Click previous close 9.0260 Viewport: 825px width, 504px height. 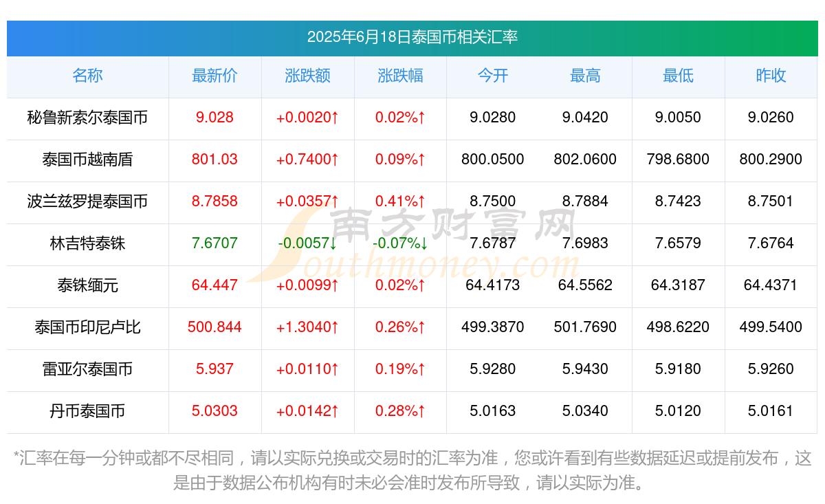click(x=771, y=118)
